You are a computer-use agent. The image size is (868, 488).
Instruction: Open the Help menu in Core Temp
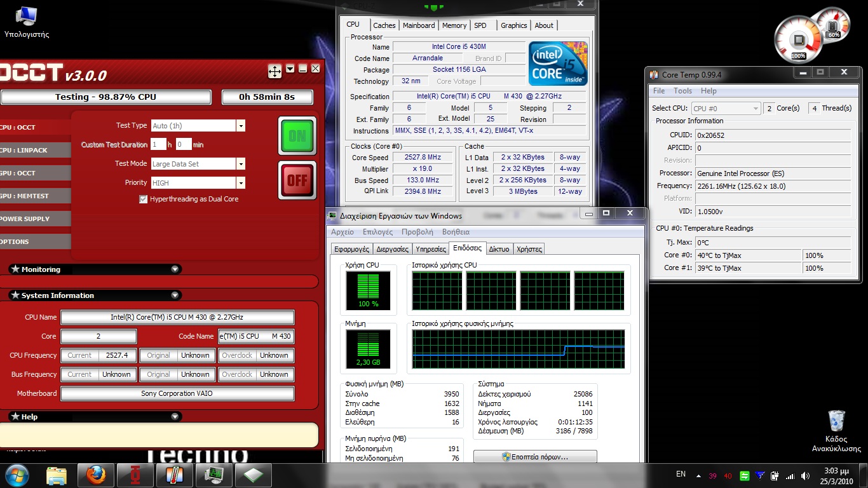click(709, 91)
